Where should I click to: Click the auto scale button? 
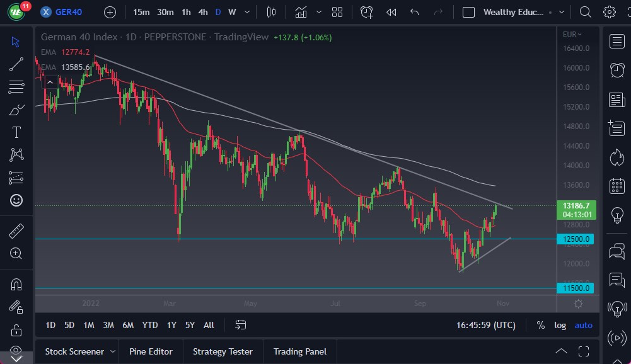click(x=583, y=325)
